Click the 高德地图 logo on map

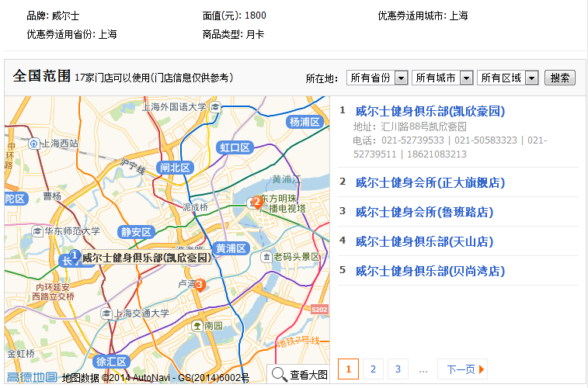32,377
